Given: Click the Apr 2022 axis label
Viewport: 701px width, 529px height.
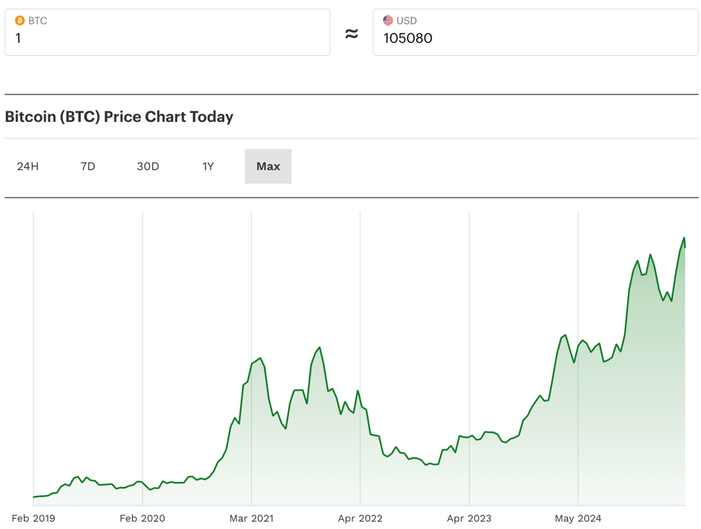Looking at the screenshot, I should [360, 518].
